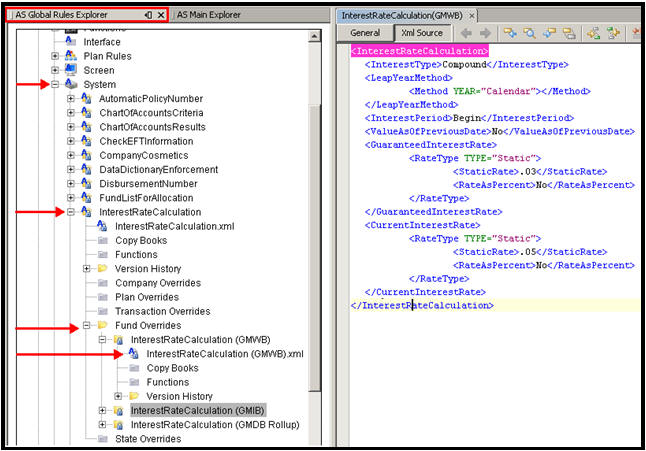Image resolution: width=646 pixels, height=451 pixels.
Task: Click the gray back arrow in the editor toolbar
Action: coord(466,33)
